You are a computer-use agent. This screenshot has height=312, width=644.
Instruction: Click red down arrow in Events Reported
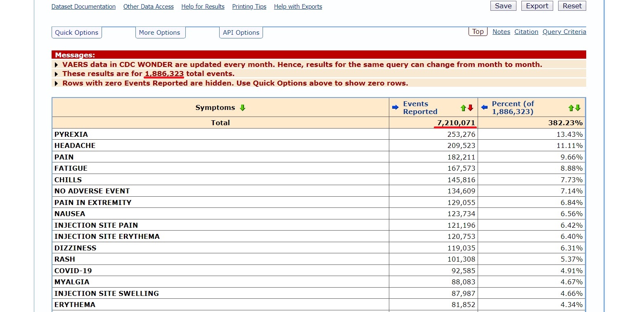pos(470,108)
